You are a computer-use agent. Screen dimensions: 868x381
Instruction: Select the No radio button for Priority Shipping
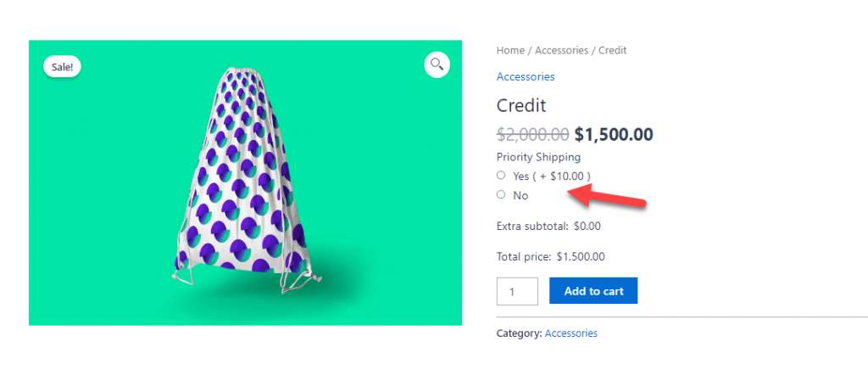click(501, 194)
